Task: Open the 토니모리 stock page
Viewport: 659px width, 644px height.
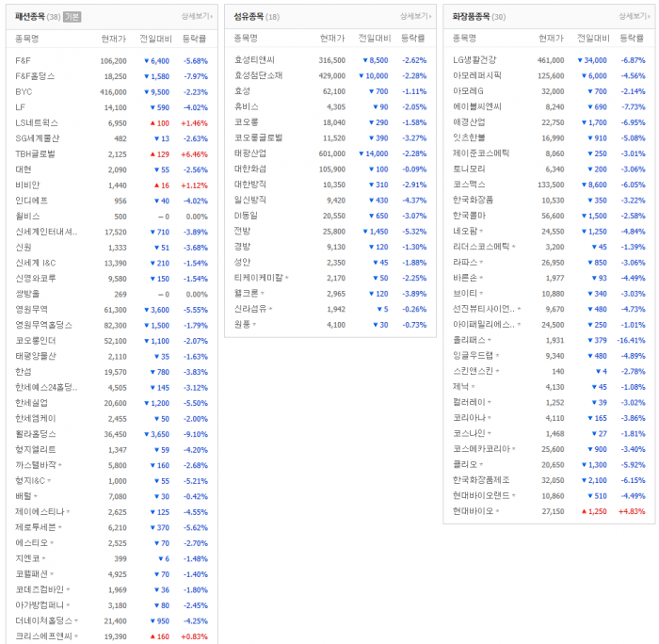Action: tap(469, 169)
